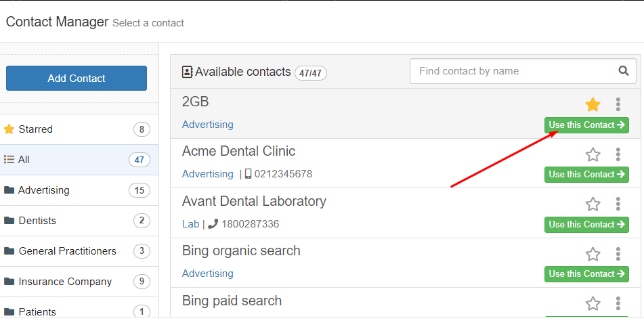Star the Acme Dental Clinic contact
The width and height of the screenshot is (644, 327).
(x=593, y=154)
